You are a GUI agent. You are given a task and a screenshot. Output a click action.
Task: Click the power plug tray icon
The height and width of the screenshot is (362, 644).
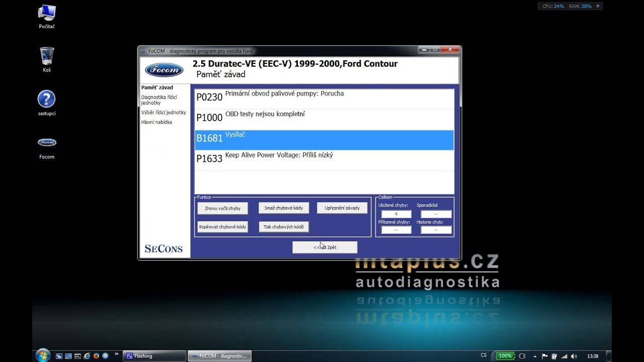522,356
